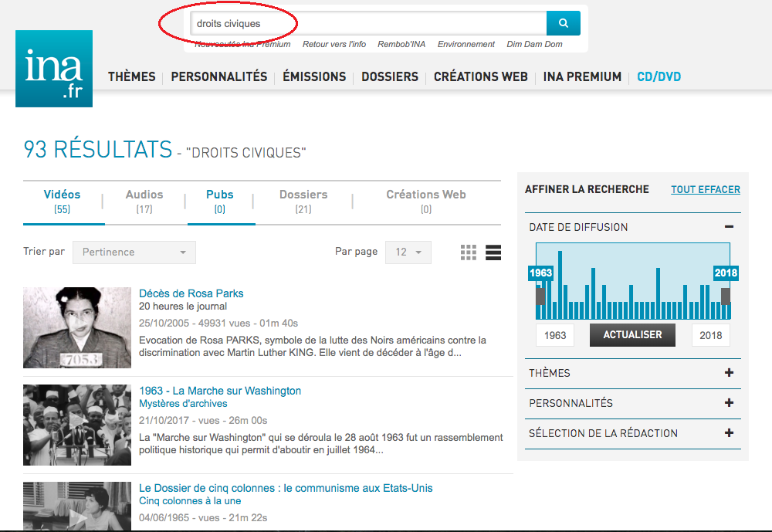Screen dimensions: 772x532
Task: Grab the 2018 end handle of date slider
Action: [x=725, y=296]
